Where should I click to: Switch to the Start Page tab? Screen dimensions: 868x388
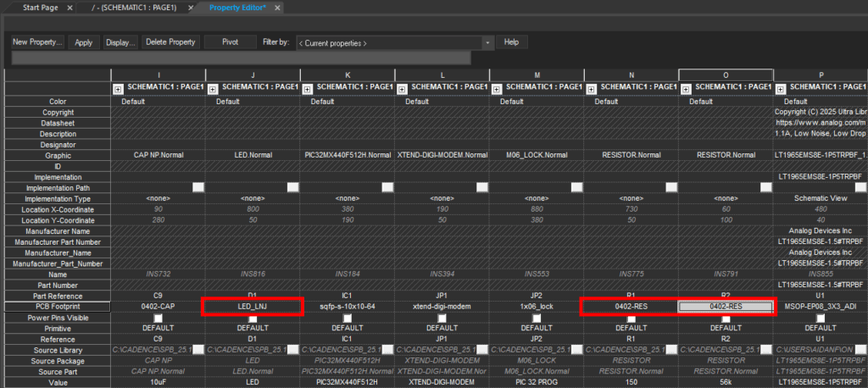(41, 8)
